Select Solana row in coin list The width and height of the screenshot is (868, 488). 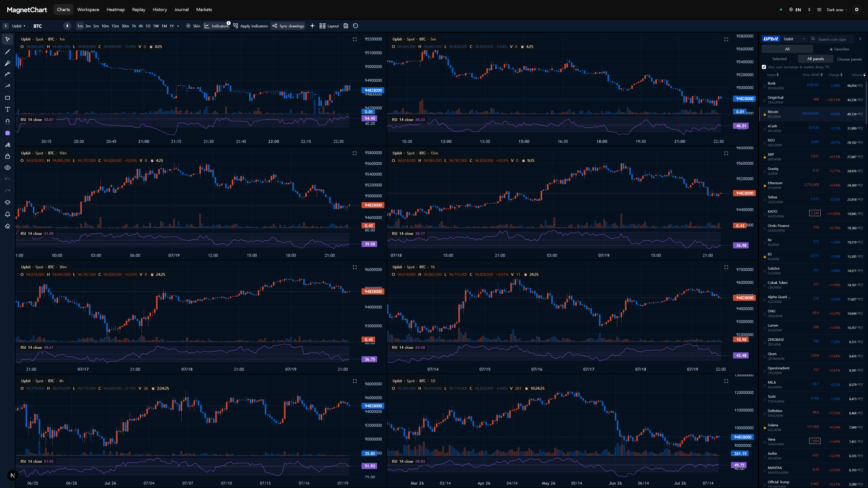812,427
